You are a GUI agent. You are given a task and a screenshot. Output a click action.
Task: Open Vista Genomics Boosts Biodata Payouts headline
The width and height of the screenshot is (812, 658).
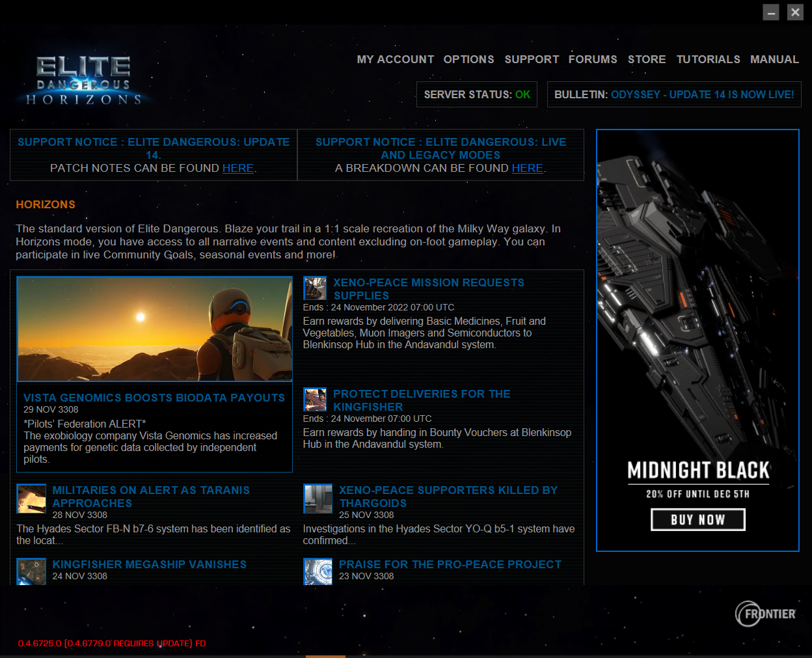(x=154, y=398)
